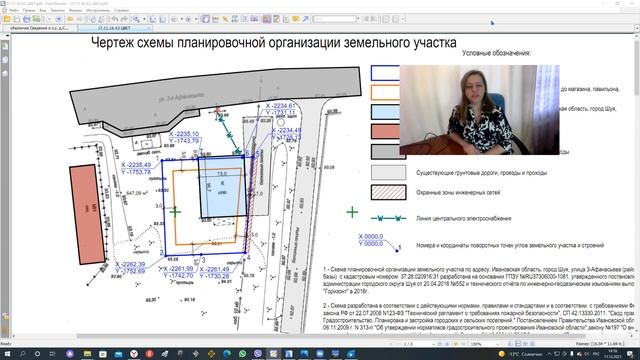This screenshot has height=360, width=640.
Task: Click the coordinate label 'X -2261,99'
Action: (x=178, y=269)
